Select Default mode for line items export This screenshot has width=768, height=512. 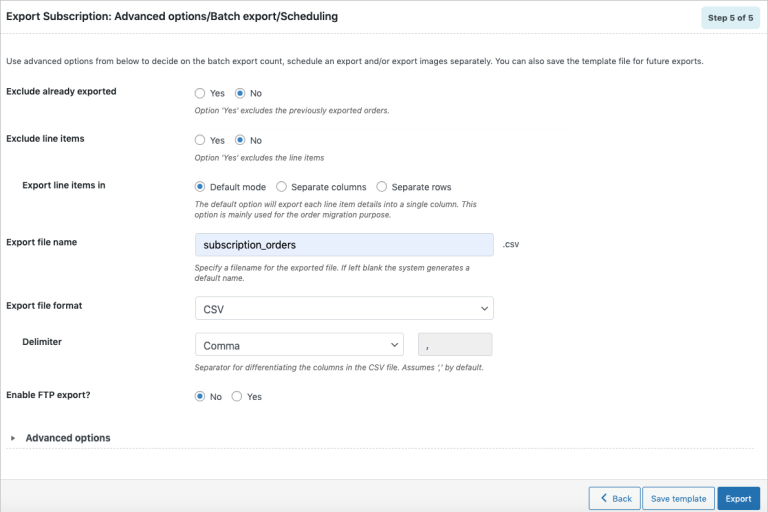pos(200,187)
